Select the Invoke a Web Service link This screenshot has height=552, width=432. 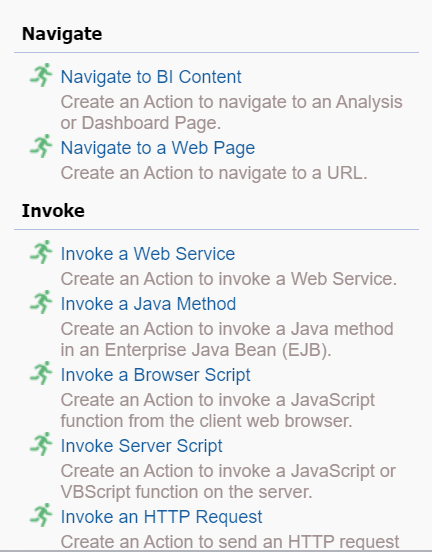pos(148,254)
